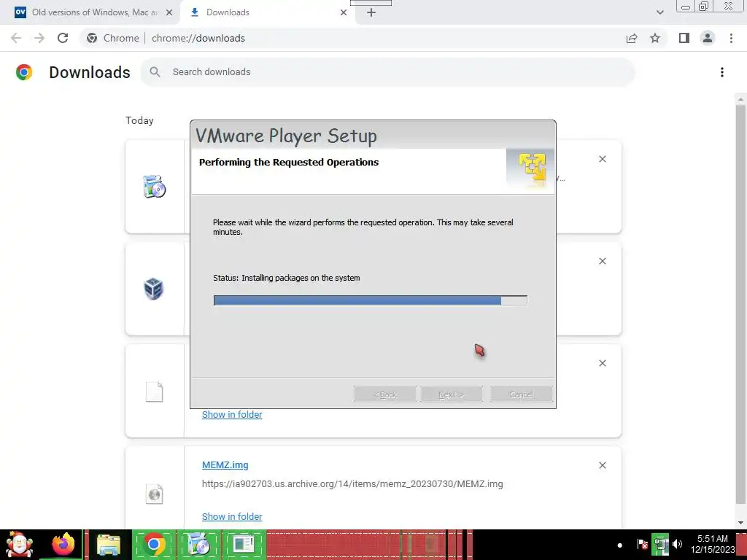Click the MEMZ.img disc image icon

tap(155, 494)
